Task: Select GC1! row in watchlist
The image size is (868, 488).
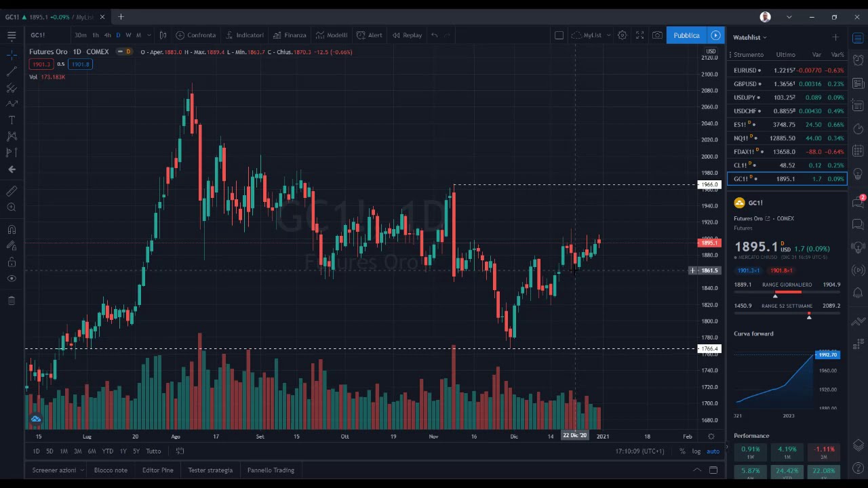Action: tap(787, 179)
